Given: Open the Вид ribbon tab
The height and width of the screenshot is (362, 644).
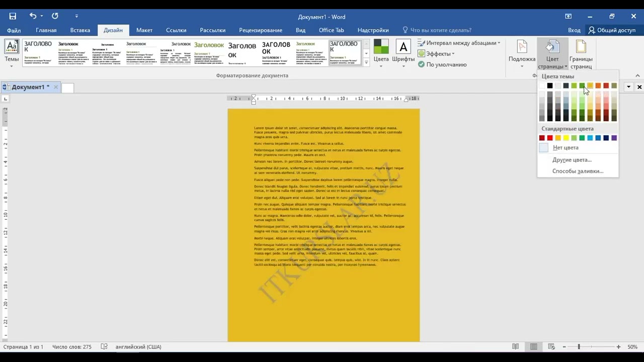Looking at the screenshot, I should 300,30.
